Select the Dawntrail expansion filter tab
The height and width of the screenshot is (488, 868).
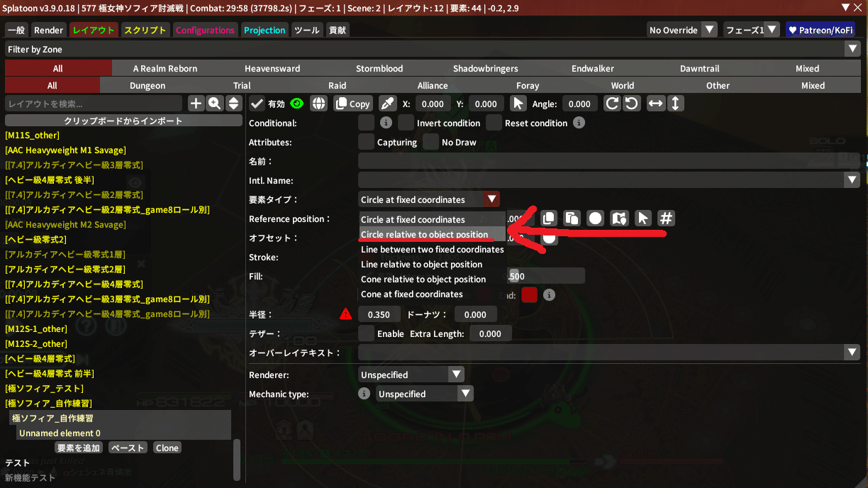click(699, 68)
